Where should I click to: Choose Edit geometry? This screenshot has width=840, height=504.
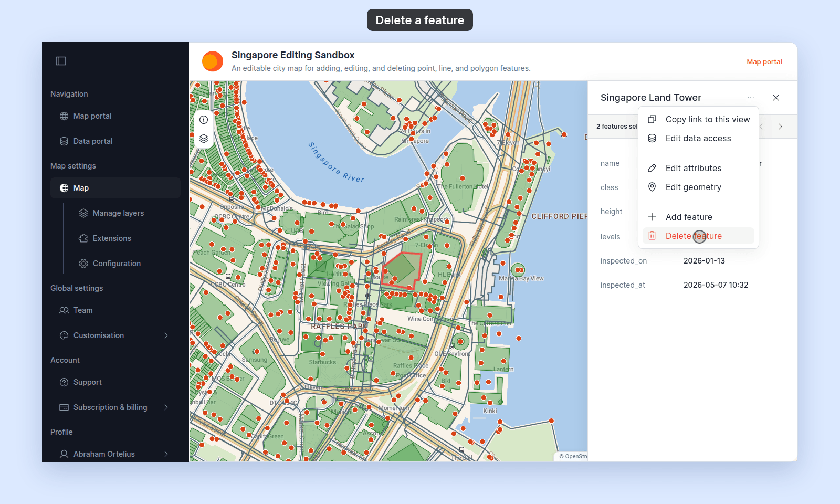(x=698, y=187)
